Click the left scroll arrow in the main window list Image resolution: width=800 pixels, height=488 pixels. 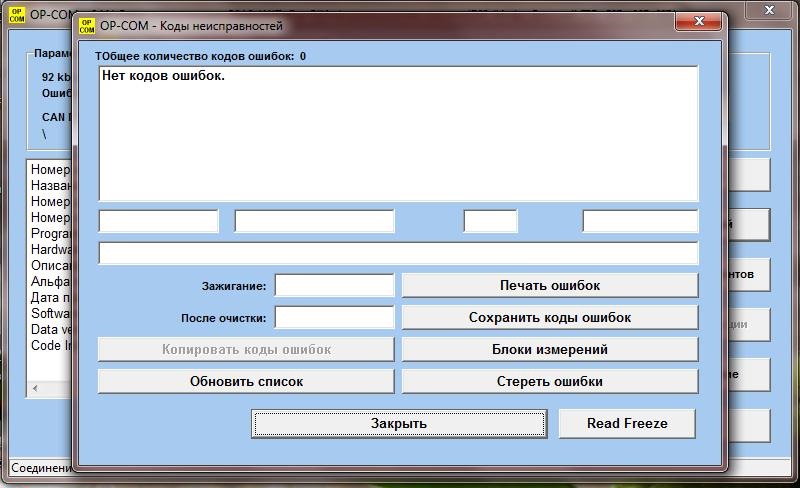click(x=35, y=388)
